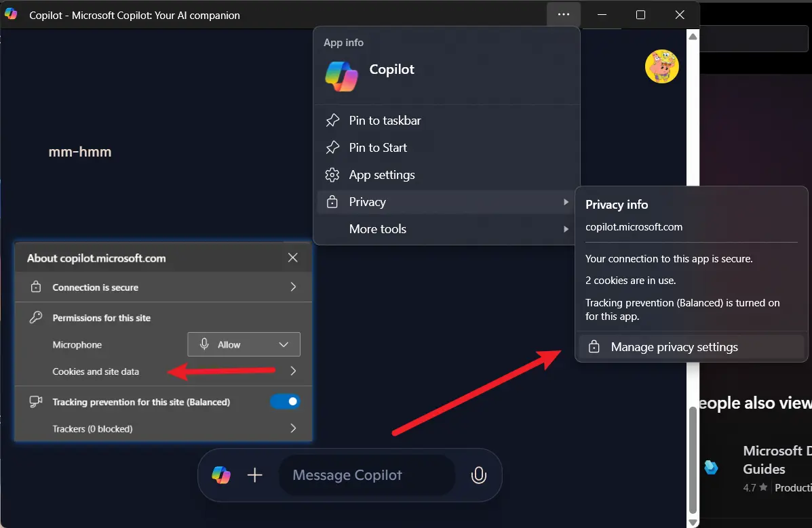This screenshot has width=812, height=528.
Task: Click the '2 cookies are in use.' text
Action: point(630,280)
